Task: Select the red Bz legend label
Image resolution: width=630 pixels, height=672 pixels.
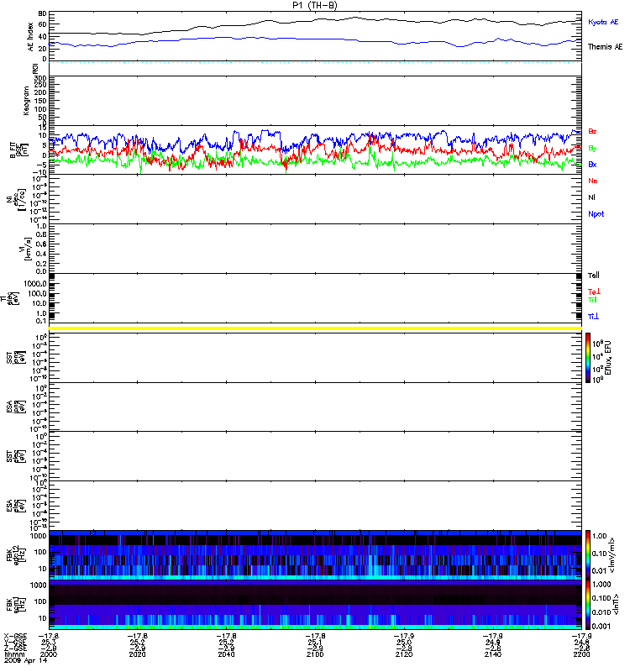Action: 592,131
